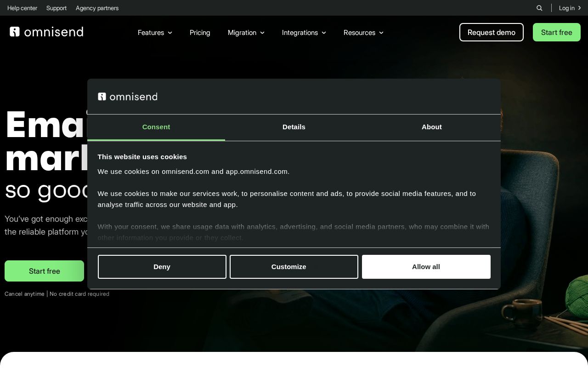Deny all cookies
Screen dimensions: 588x368
162,267
